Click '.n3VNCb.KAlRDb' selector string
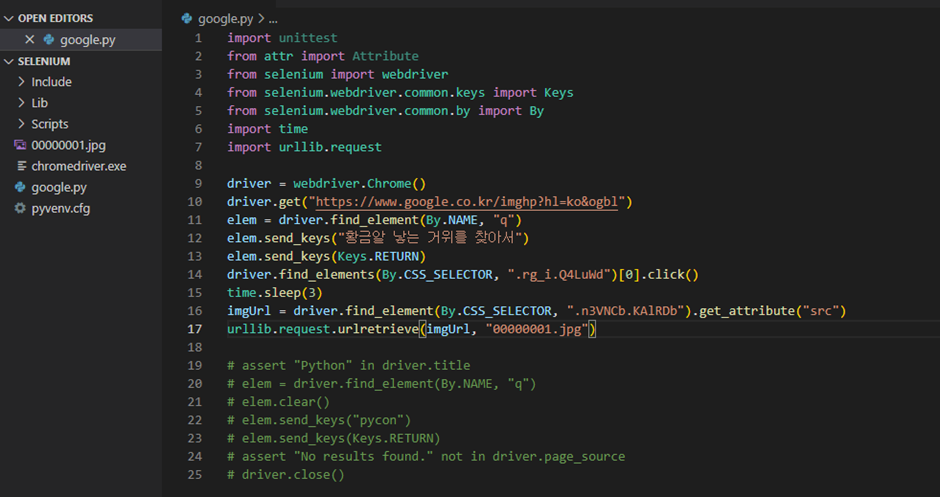940x497 pixels. (x=625, y=311)
